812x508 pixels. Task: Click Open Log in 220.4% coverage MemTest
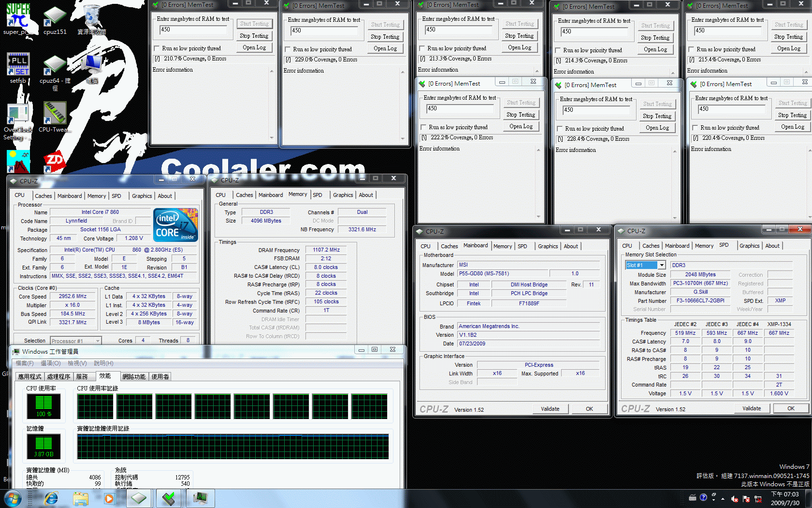(x=793, y=127)
